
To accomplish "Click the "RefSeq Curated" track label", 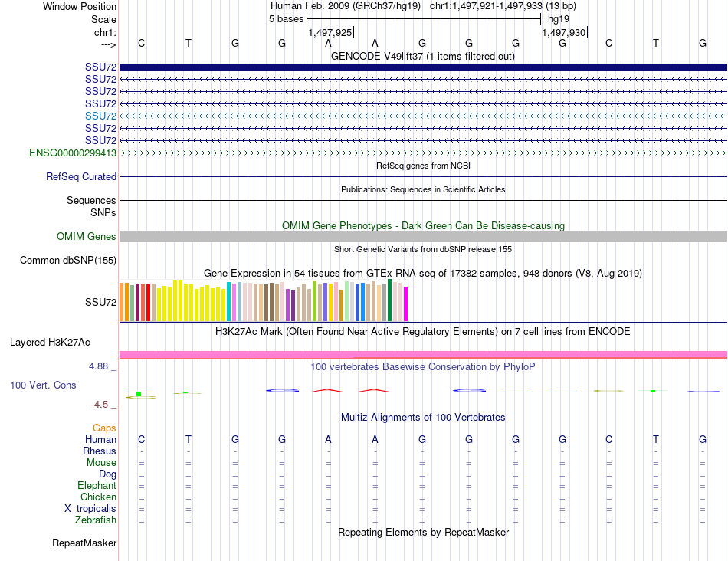I will pos(81,176).
